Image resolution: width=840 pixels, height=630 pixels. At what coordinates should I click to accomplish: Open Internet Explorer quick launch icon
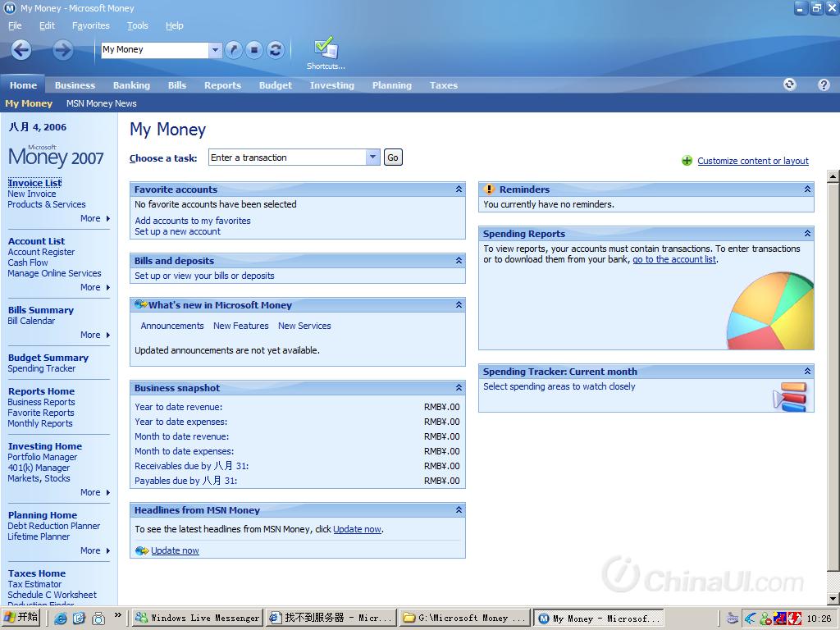[61, 619]
